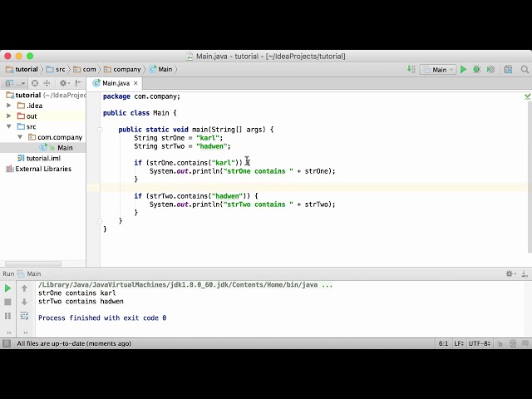Viewport: 532px width, 399px height.
Task: Toggle read-only lock icon in status bar
Action: [x=500, y=343]
